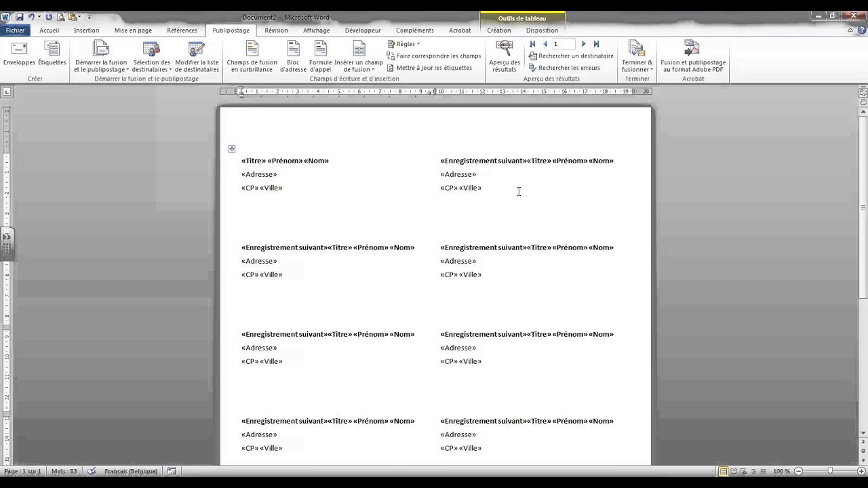Go to previous record arrow

tap(545, 44)
